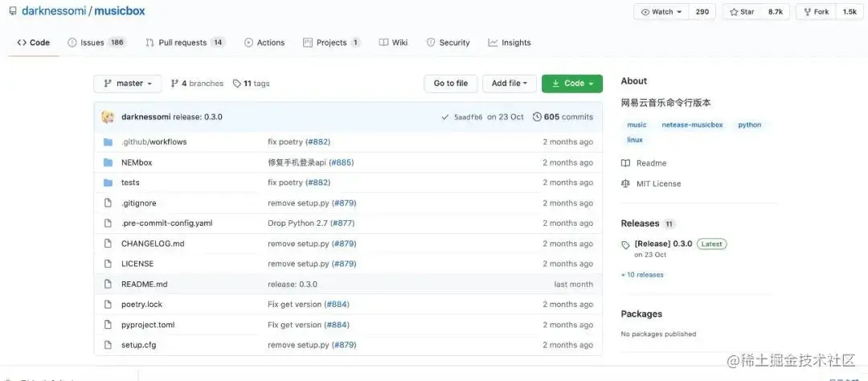Open the Add file dropdown

[x=510, y=84]
